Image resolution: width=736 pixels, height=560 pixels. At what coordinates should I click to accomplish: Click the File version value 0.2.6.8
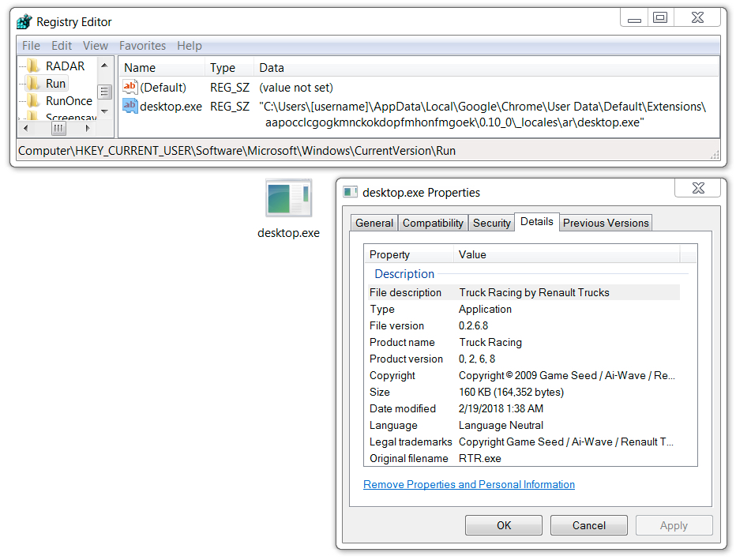coord(473,325)
